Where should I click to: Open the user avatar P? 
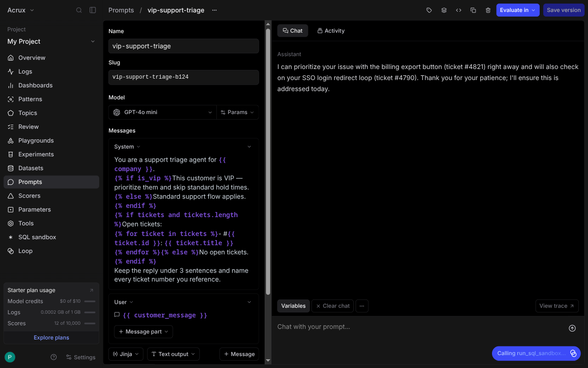coord(10,357)
